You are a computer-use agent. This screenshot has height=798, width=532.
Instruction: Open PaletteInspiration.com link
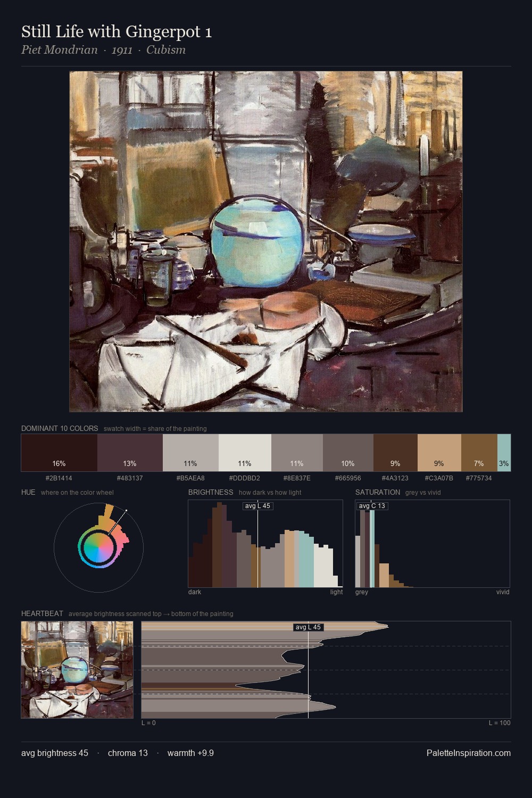(x=469, y=753)
